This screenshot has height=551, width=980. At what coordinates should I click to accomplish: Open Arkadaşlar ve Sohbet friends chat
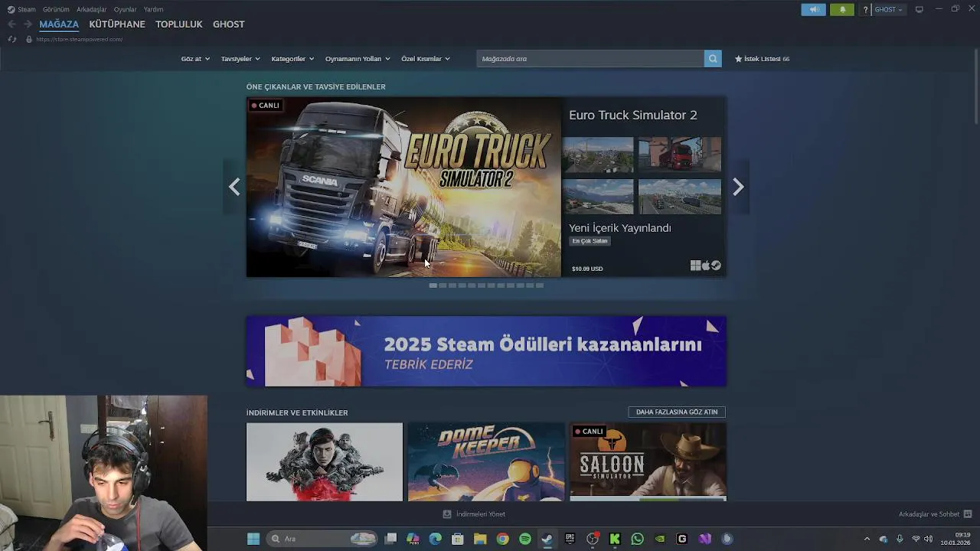pos(935,514)
